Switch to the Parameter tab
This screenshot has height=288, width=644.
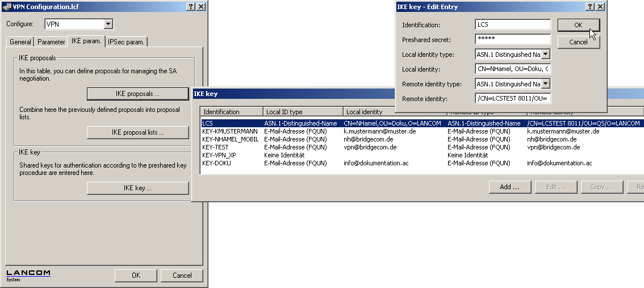pos(52,42)
